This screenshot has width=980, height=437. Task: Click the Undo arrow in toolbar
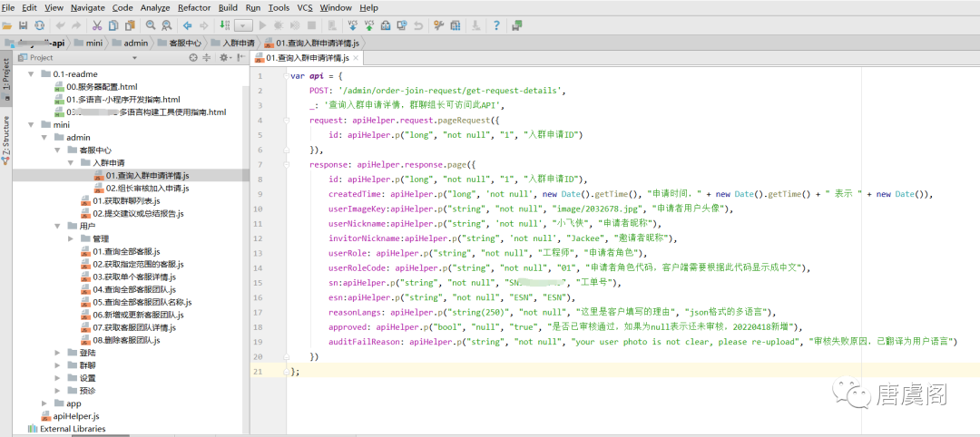tap(60, 25)
